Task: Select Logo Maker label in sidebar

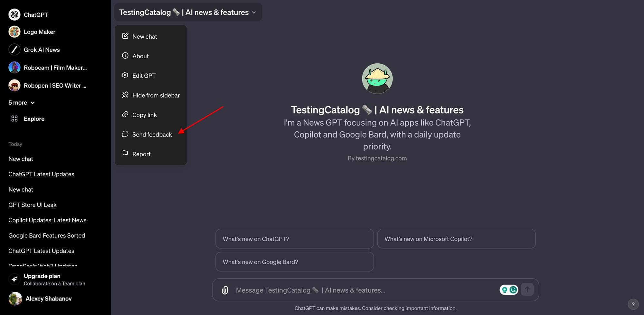Action: point(40,32)
